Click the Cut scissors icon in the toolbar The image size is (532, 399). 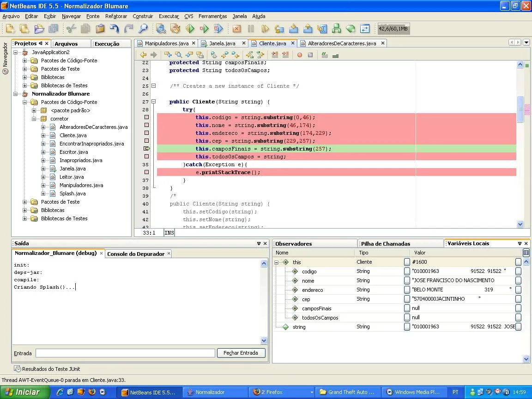[x=71, y=29]
